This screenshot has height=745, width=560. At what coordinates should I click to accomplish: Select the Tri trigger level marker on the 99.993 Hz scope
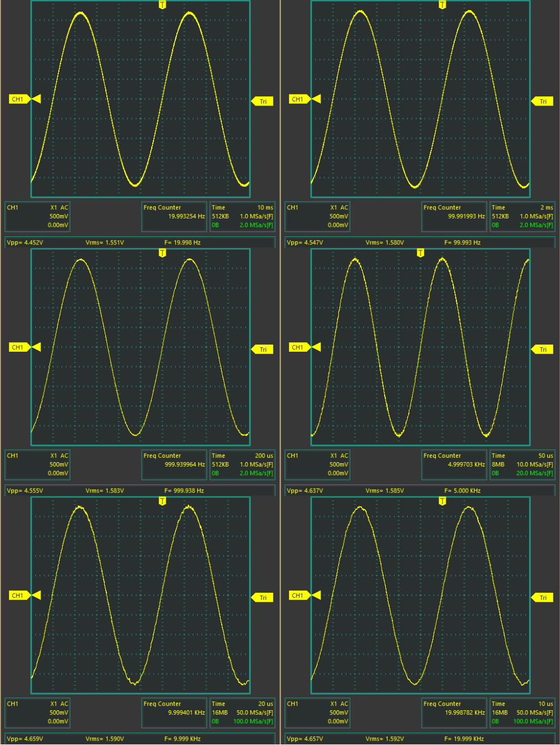click(542, 101)
